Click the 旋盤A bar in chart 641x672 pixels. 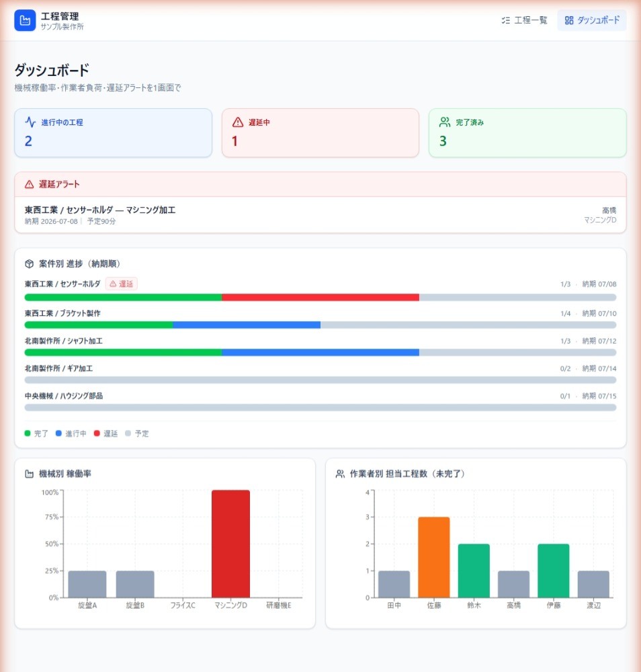[x=87, y=584]
